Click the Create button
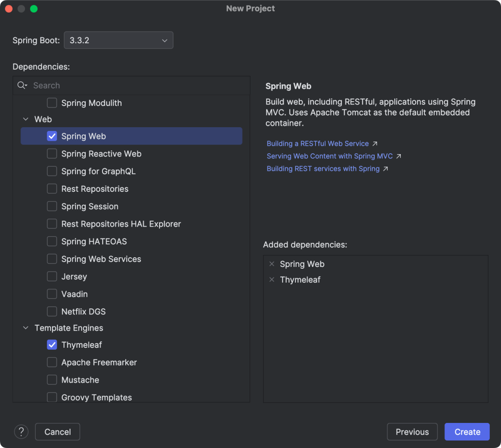Screen dimensions: 501x448 point(467,432)
